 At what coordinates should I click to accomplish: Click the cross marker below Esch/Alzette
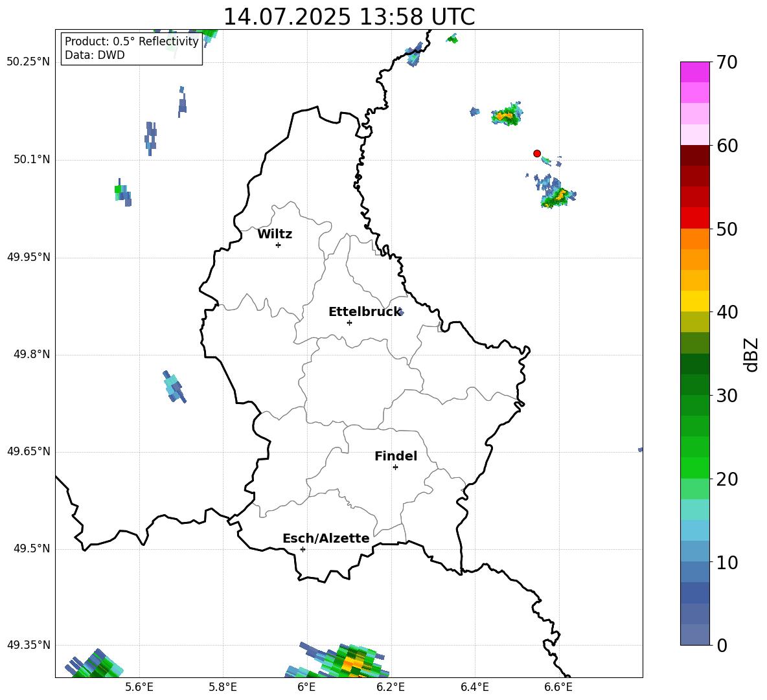tap(303, 549)
